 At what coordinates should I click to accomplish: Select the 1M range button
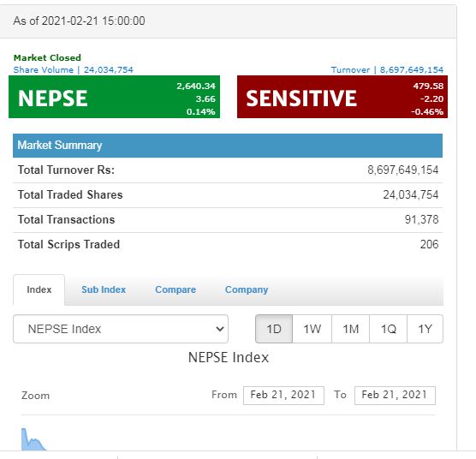351,329
